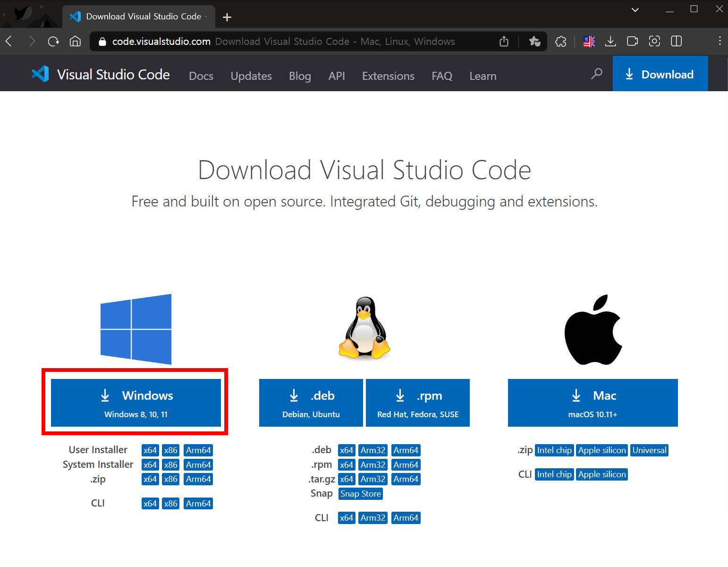Open Blog in the navigation bar
This screenshot has width=728, height=567.
tap(300, 76)
